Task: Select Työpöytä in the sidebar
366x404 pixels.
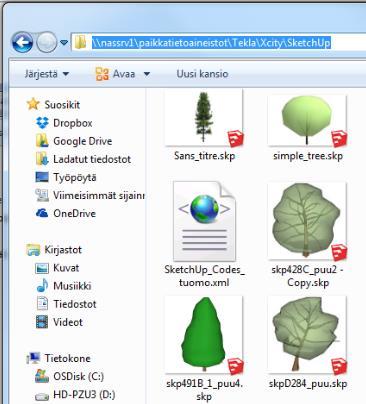Action: (x=75, y=177)
